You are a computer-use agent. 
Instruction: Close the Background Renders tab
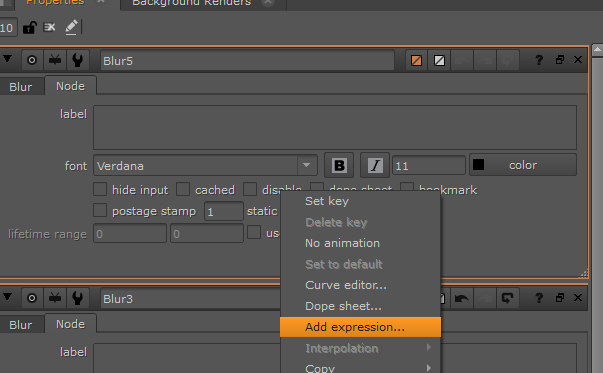tap(268, 2)
